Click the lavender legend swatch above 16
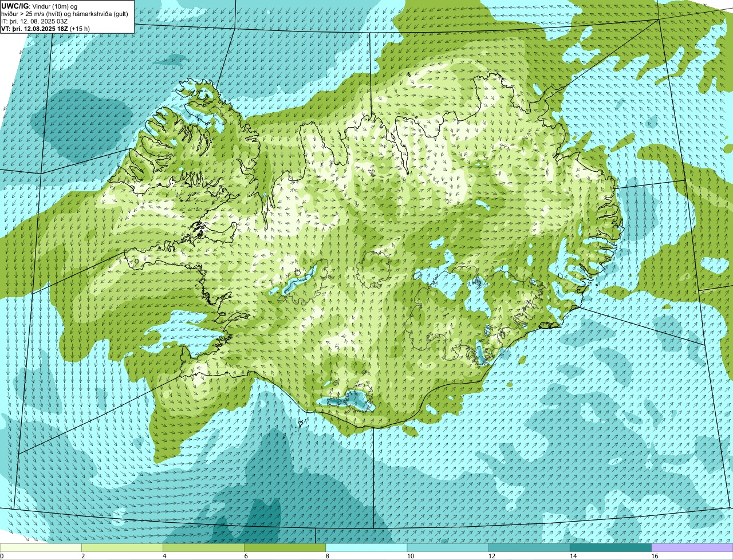 (692, 548)
